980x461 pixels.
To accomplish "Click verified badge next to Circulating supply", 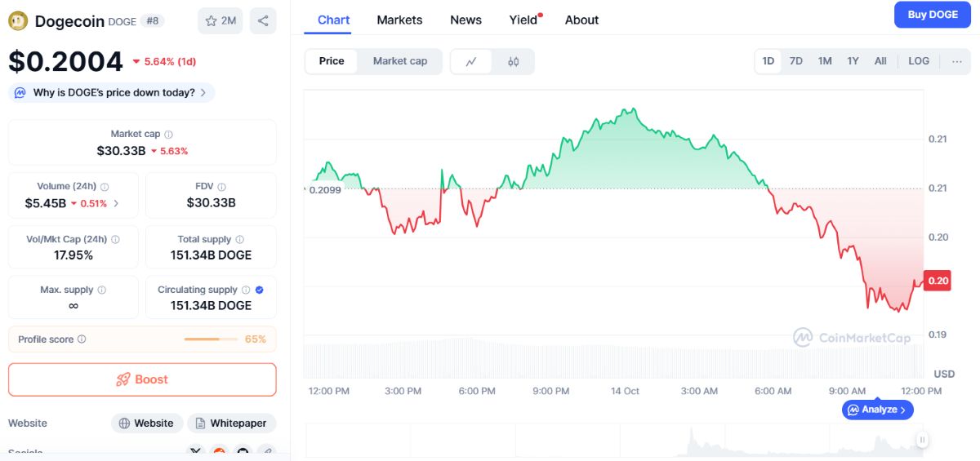I will pos(260,290).
